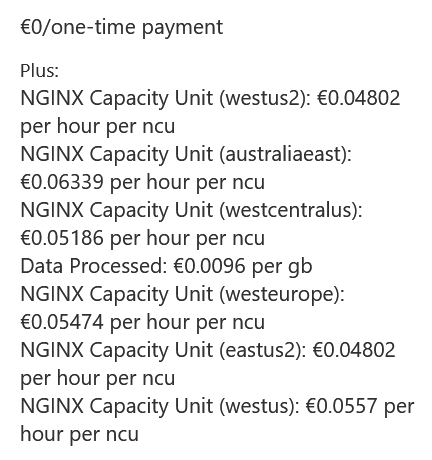Click the €0.06339 price text
This screenshot has height=460, width=432.
[62, 182]
